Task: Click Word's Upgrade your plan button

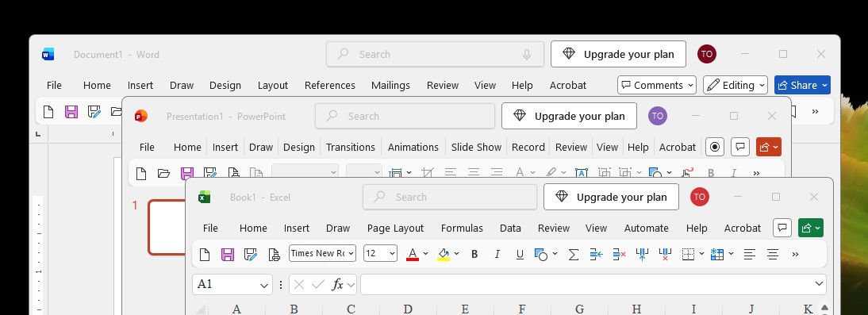Action: pyautogui.click(x=618, y=54)
